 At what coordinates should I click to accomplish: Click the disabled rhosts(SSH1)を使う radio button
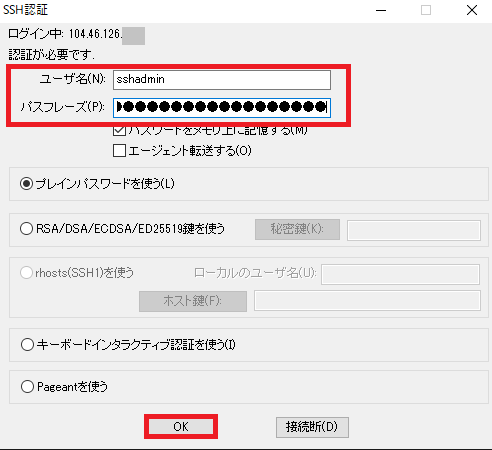click(x=26, y=273)
